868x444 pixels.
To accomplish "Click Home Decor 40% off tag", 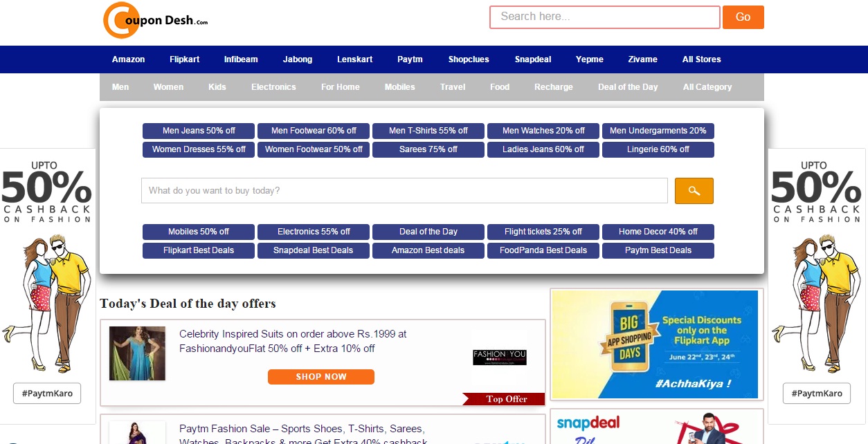I will 658,232.
